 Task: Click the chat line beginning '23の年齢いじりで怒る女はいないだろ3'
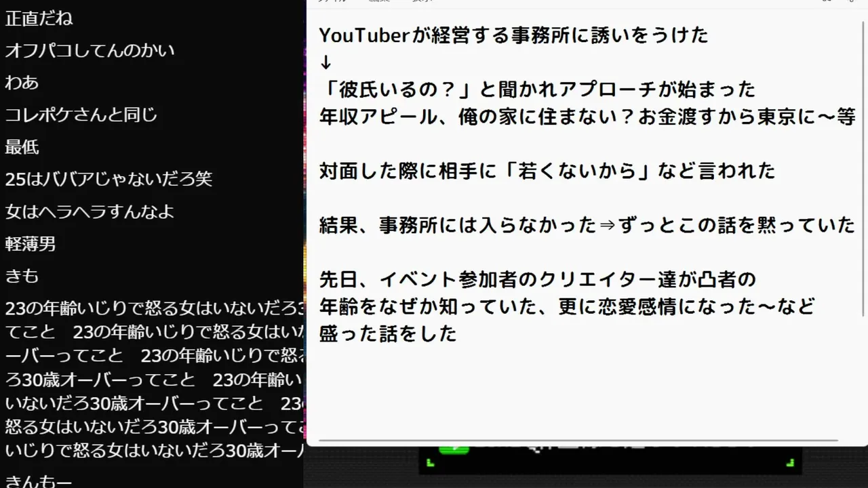(155, 308)
